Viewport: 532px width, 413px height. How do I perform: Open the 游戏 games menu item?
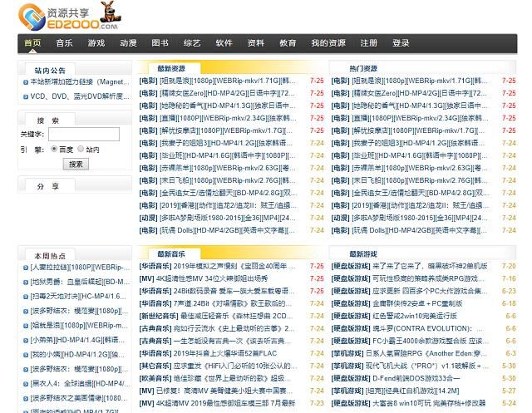tap(96, 43)
